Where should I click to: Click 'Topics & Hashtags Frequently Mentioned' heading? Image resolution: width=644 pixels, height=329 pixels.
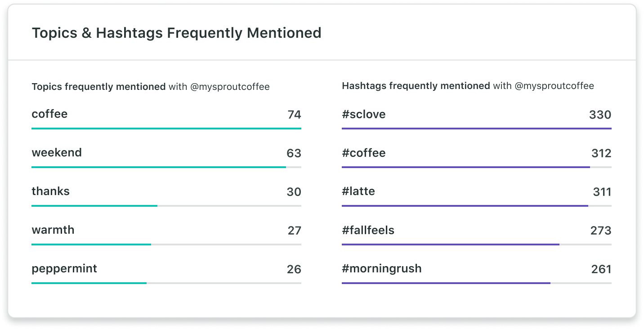tap(176, 33)
